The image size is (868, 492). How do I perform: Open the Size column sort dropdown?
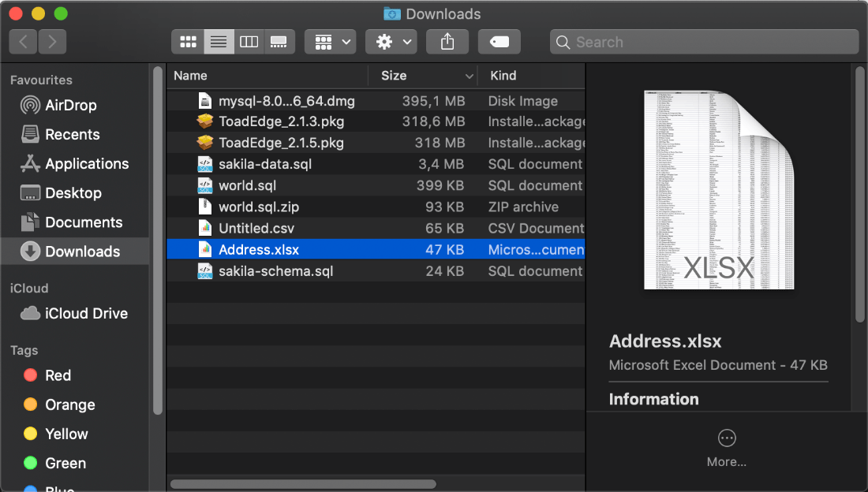point(470,75)
